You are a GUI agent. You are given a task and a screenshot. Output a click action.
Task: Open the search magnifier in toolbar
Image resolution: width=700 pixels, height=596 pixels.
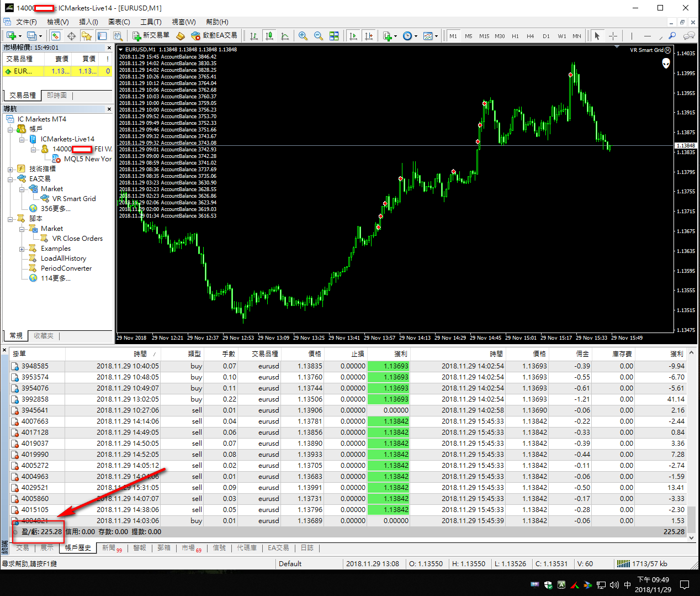672,36
